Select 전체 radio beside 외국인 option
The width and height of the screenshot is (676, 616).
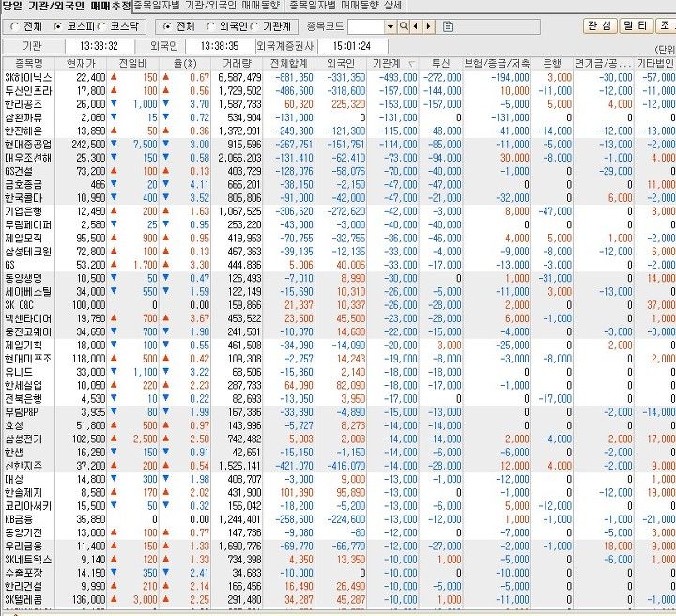[167, 26]
